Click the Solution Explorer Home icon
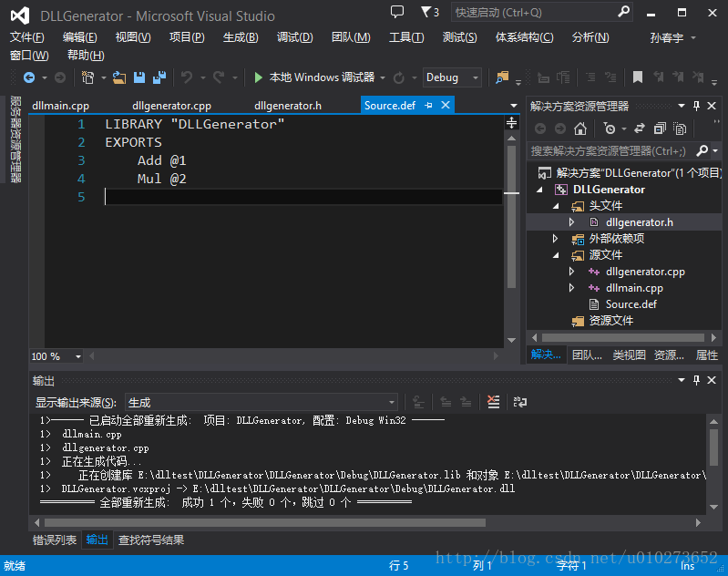This screenshot has width=728, height=576. point(579,129)
